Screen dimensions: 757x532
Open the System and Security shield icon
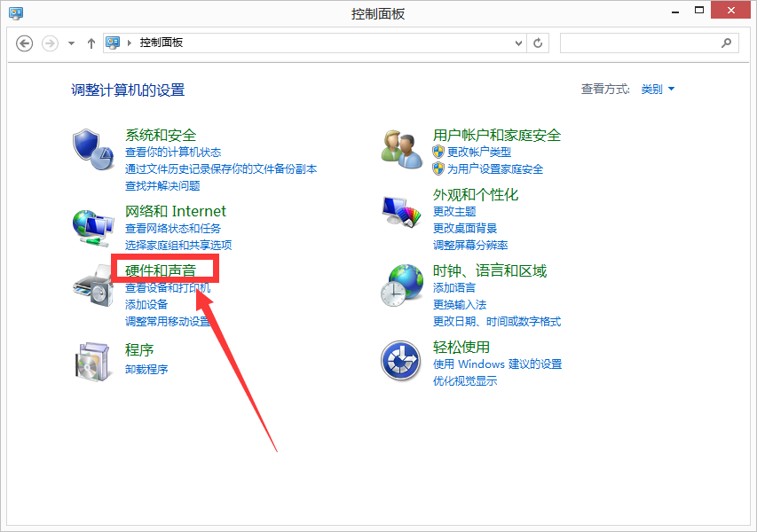click(93, 150)
